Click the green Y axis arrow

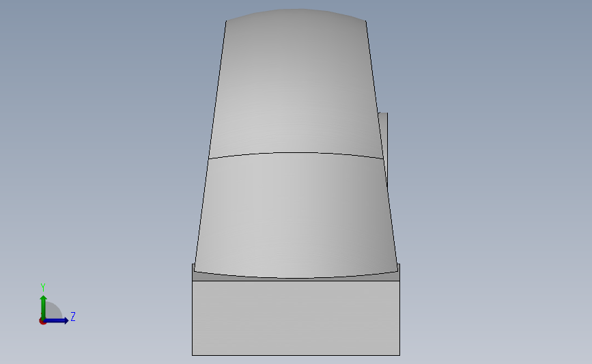click(44, 307)
